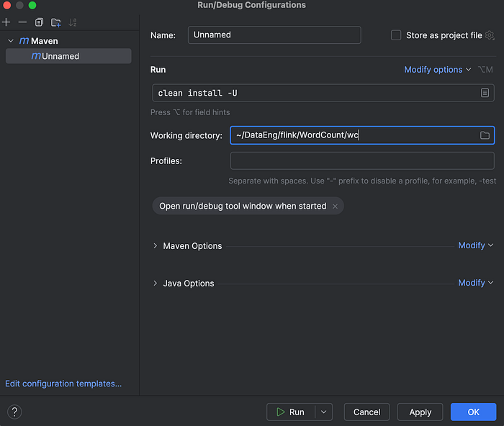Click the Copy Configuration icon
This screenshot has width=504, height=426.
click(39, 22)
